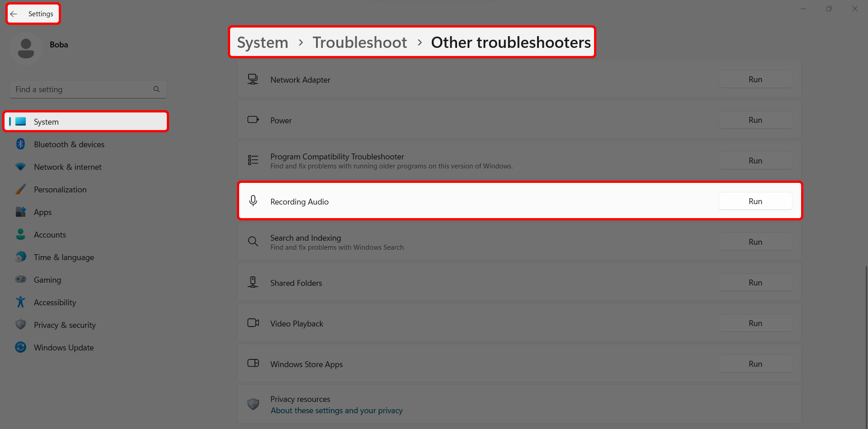Go to System in the breadcrumb
868x429 pixels.
coord(263,42)
